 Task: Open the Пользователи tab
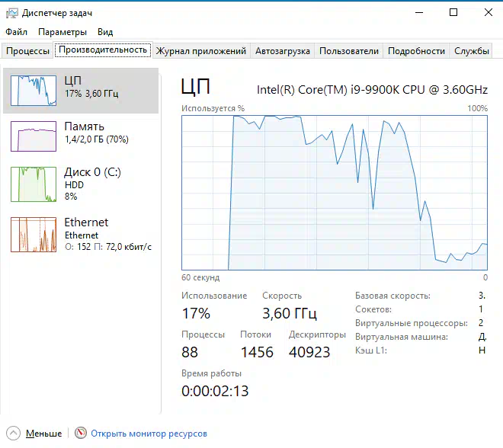coord(348,51)
